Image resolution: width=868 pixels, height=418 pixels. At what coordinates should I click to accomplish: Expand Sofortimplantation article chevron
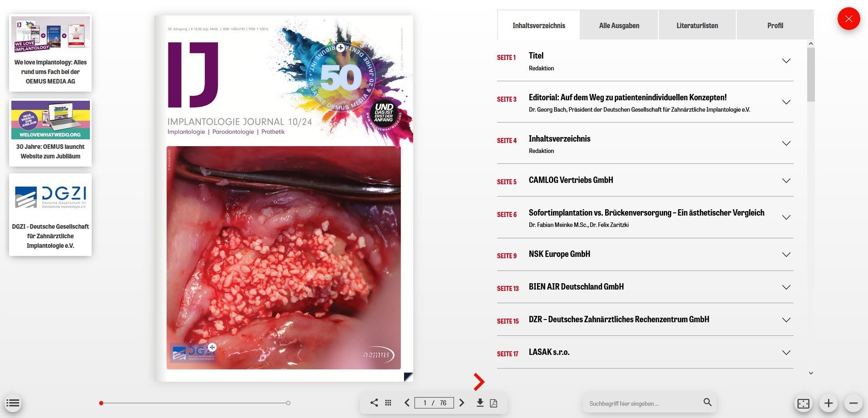pyautogui.click(x=786, y=217)
